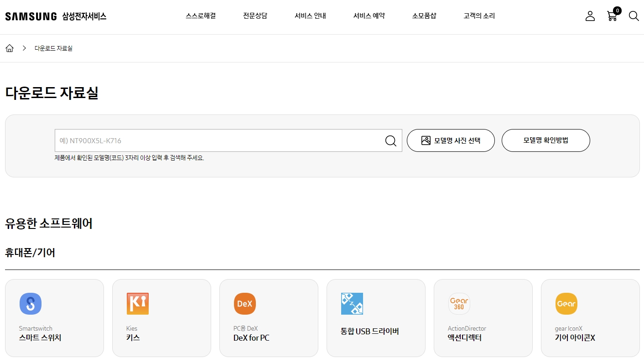Click the 다운로드 자료실 breadcrumb link
Image resolution: width=644 pixels, height=363 pixels.
[53, 48]
